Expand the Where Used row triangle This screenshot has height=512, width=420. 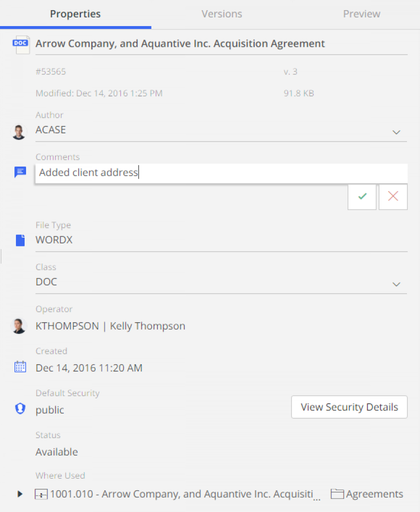click(20, 494)
